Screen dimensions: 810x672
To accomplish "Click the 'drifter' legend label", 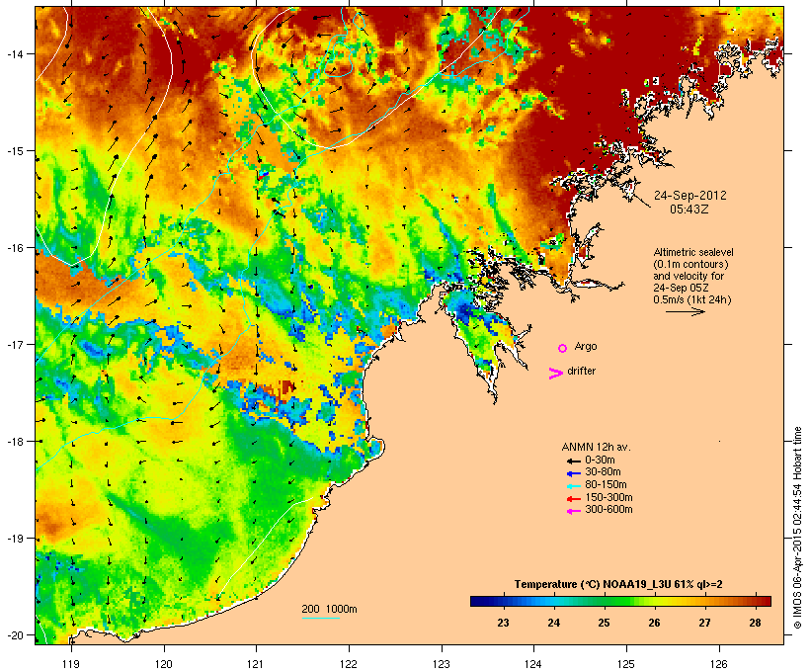I will [x=581, y=371].
